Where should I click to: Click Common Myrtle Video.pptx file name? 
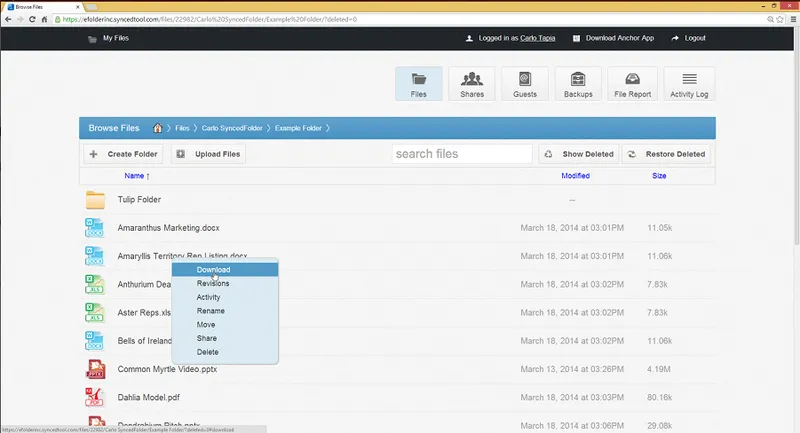(167, 369)
